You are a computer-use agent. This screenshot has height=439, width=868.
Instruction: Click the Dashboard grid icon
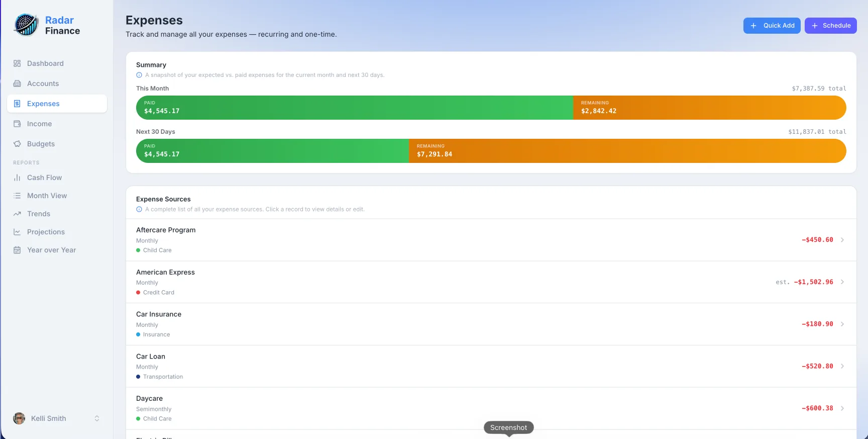click(17, 63)
